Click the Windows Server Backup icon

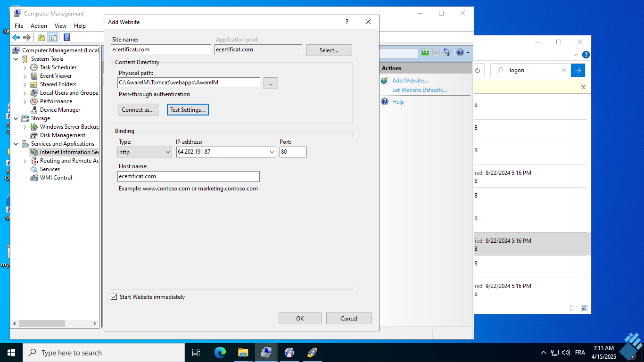[x=34, y=127]
